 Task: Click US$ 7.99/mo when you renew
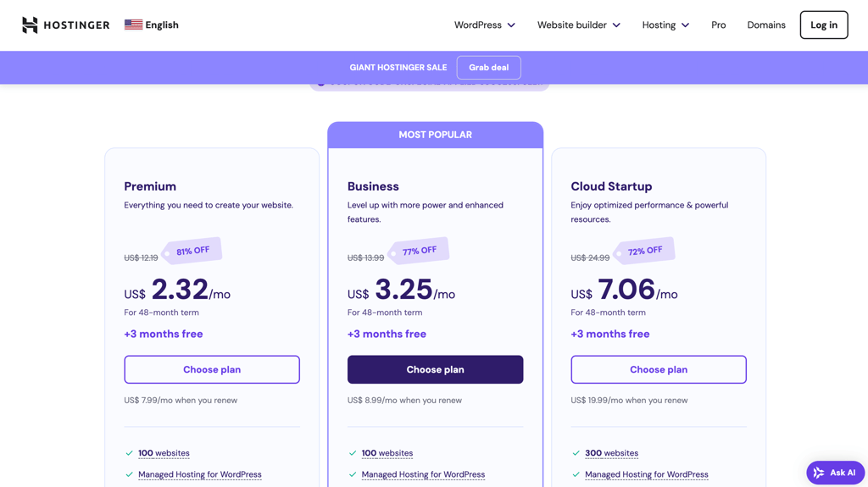(181, 400)
